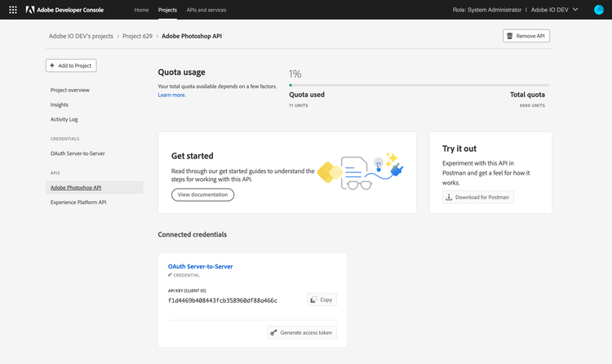Expand the Adobe IO DEV organization dropdown

click(576, 10)
